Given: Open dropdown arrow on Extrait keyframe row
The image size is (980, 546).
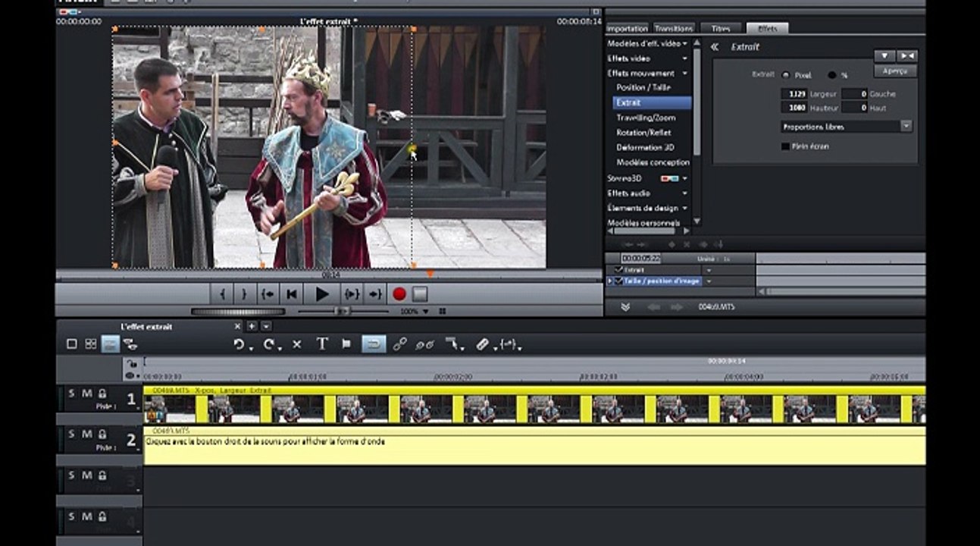Looking at the screenshot, I should (709, 270).
